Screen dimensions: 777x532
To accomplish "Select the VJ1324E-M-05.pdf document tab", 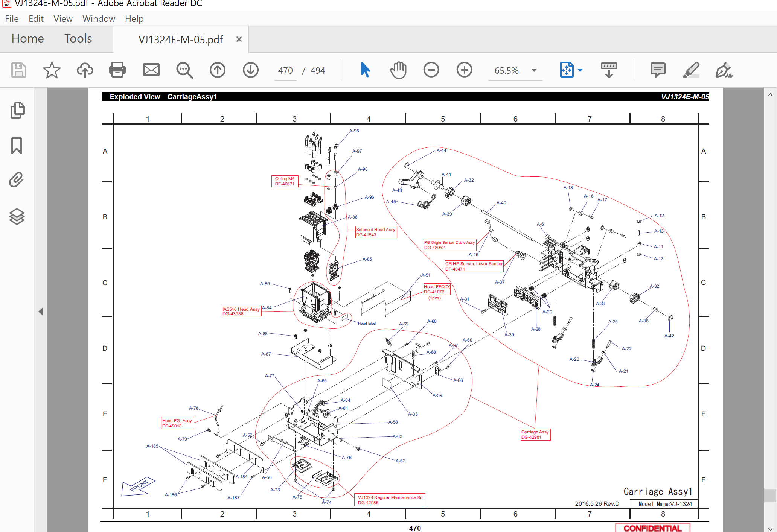I will tap(181, 39).
